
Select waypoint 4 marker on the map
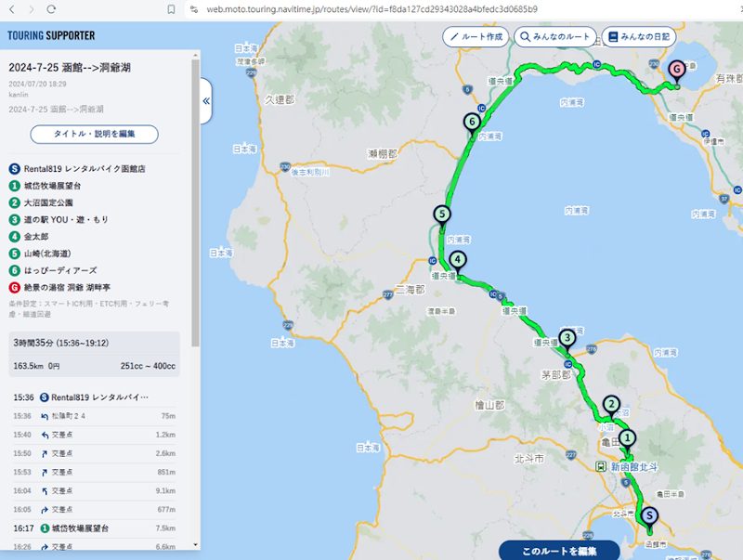[x=458, y=260]
